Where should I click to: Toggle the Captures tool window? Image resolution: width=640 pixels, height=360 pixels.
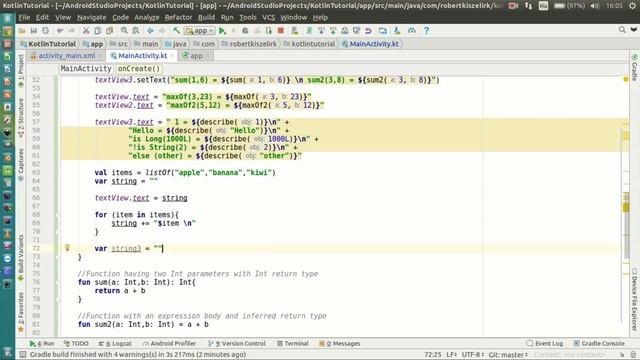click(x=21, y=165)
